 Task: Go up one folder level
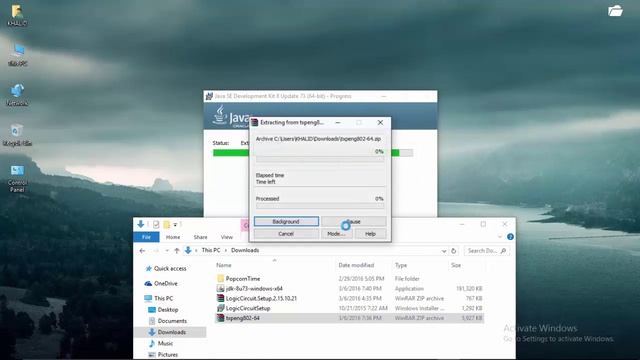click(x=177, y=251)
